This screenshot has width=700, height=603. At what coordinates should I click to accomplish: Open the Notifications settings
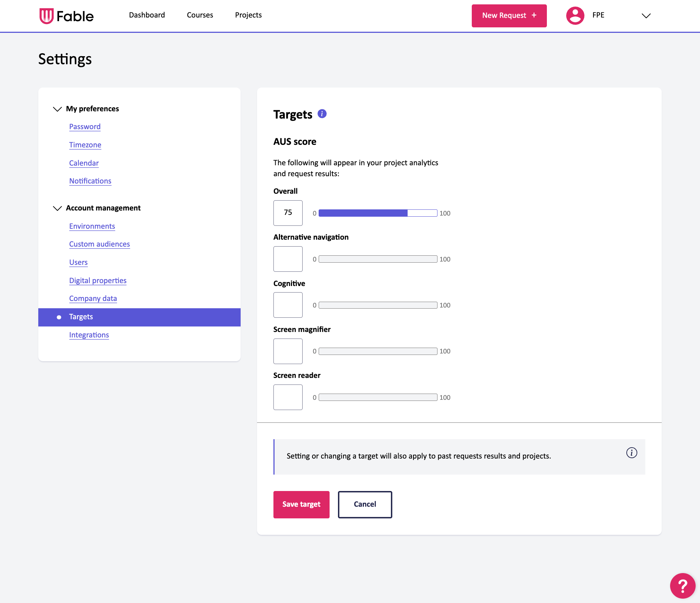coord(90,181)
